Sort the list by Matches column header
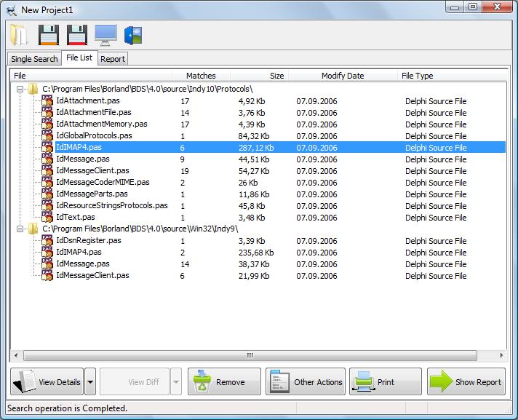This screenshot has width=518, height=420. tap(201, 76)
